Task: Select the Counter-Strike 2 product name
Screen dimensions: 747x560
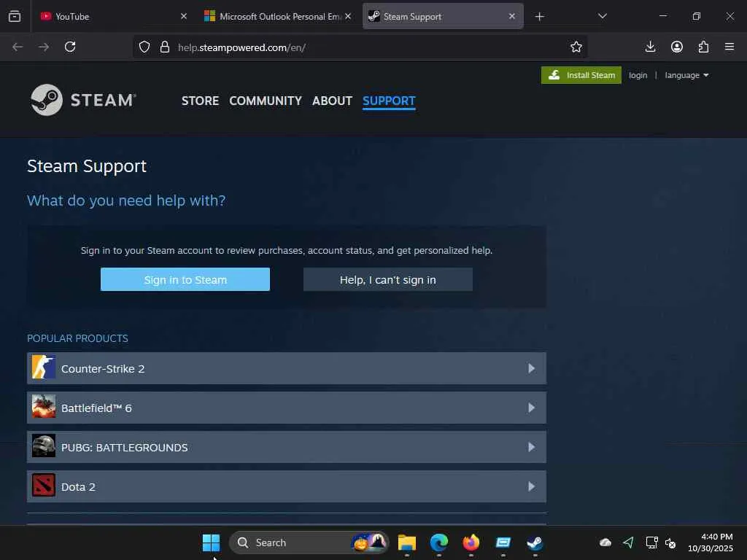Action: pos(103,368)
